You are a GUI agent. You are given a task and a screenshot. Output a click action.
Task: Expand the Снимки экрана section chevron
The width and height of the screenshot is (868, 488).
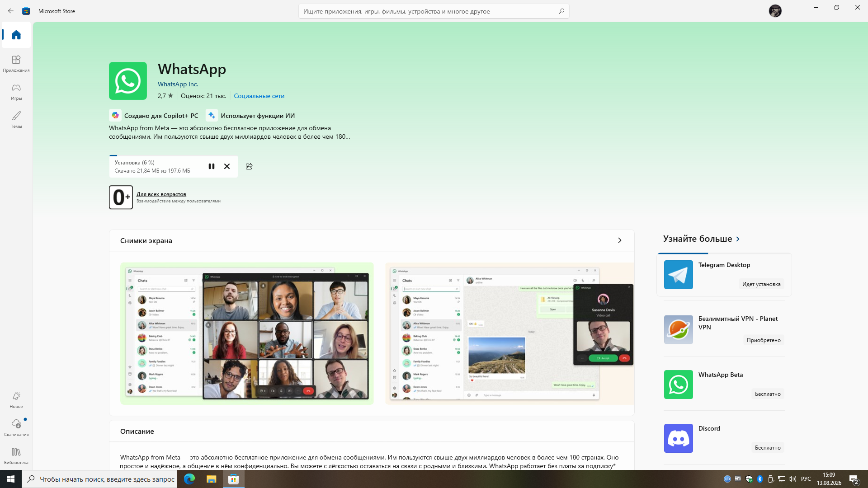pyautogui.click(x=620, y=240)
